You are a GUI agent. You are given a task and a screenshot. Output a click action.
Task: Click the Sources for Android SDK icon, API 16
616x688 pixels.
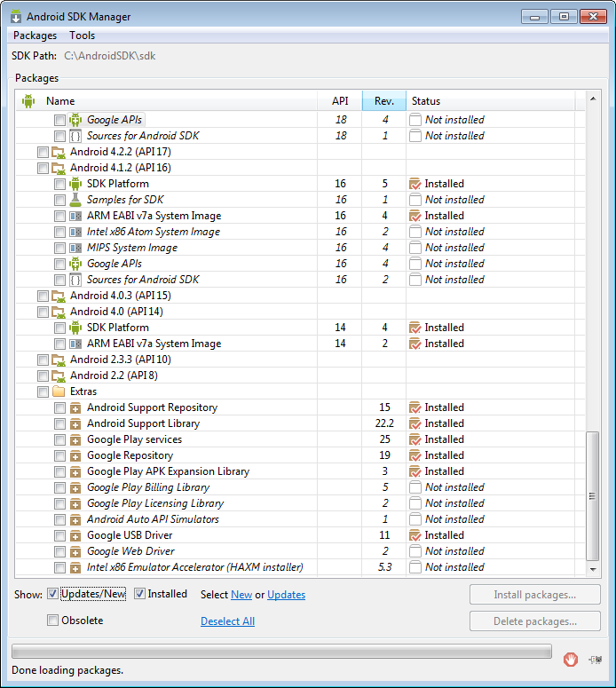[x=75, y=280]
